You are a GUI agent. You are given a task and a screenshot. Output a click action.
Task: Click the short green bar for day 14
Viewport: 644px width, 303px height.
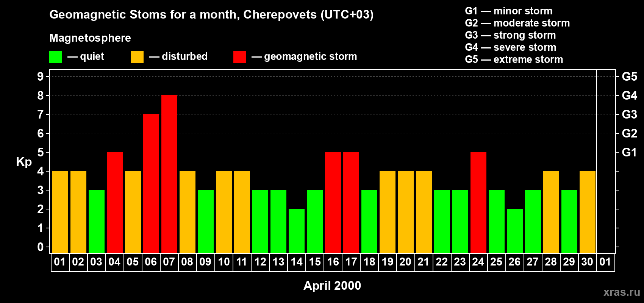pyautogui.click(x=297, y=231)
